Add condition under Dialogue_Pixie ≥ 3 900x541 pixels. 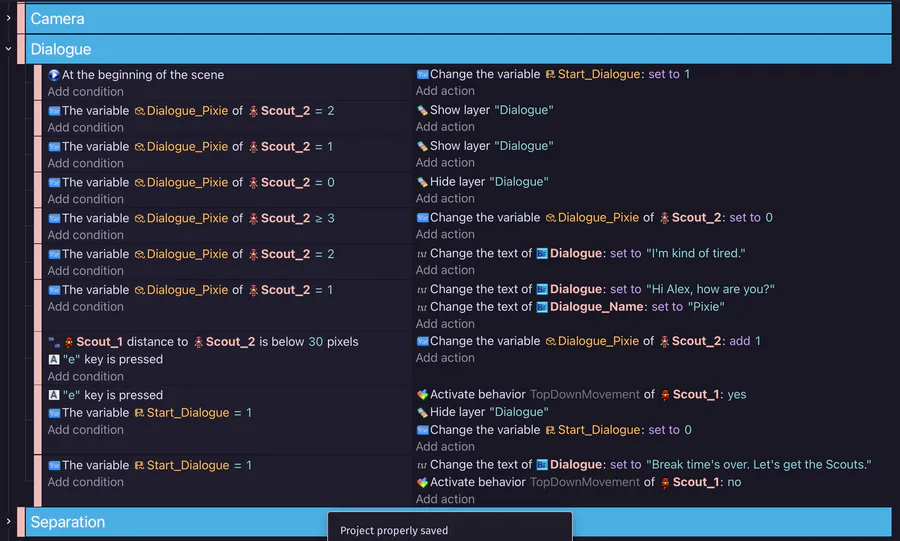coord(86,235)
